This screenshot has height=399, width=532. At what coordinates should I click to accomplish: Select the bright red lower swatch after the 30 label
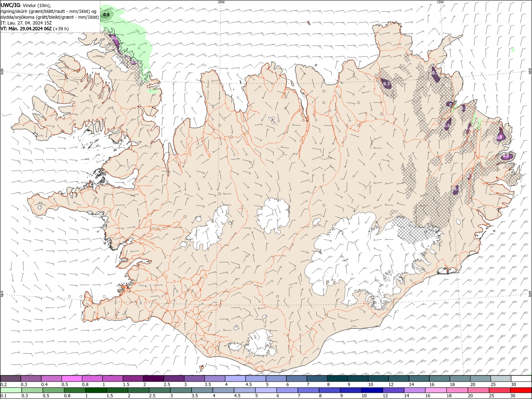(521, 390)
